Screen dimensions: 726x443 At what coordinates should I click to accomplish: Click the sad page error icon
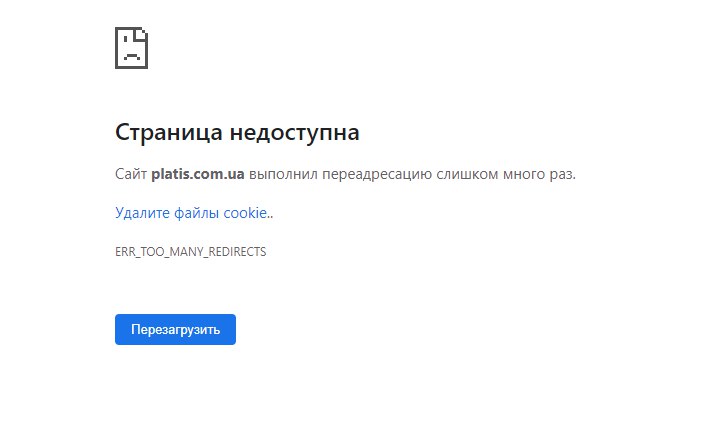(131, 48)
